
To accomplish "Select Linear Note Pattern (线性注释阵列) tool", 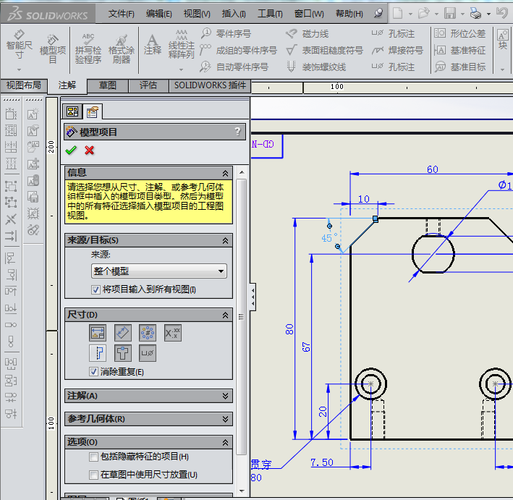I will point(181,44).
